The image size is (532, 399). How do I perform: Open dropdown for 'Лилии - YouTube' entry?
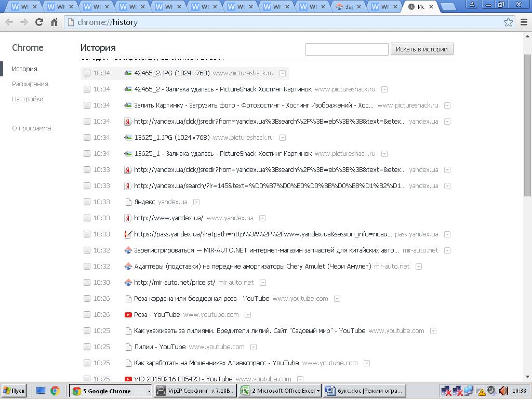(254, 347)
